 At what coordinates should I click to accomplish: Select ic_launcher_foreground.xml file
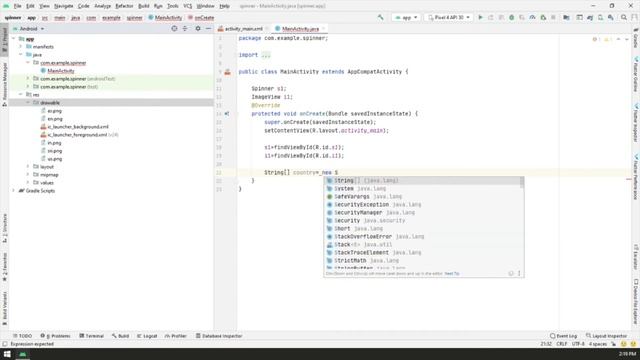click(x=80, y=135)
